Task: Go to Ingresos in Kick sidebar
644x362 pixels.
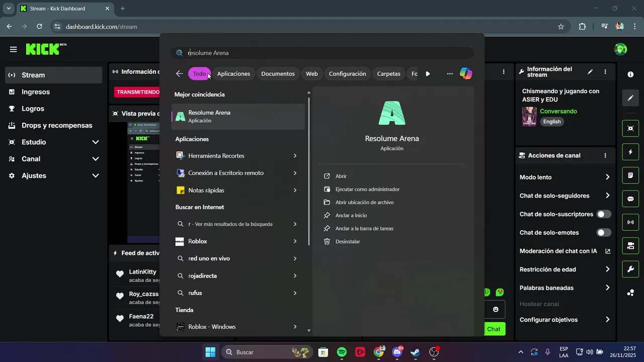Action: pos(54,92)
